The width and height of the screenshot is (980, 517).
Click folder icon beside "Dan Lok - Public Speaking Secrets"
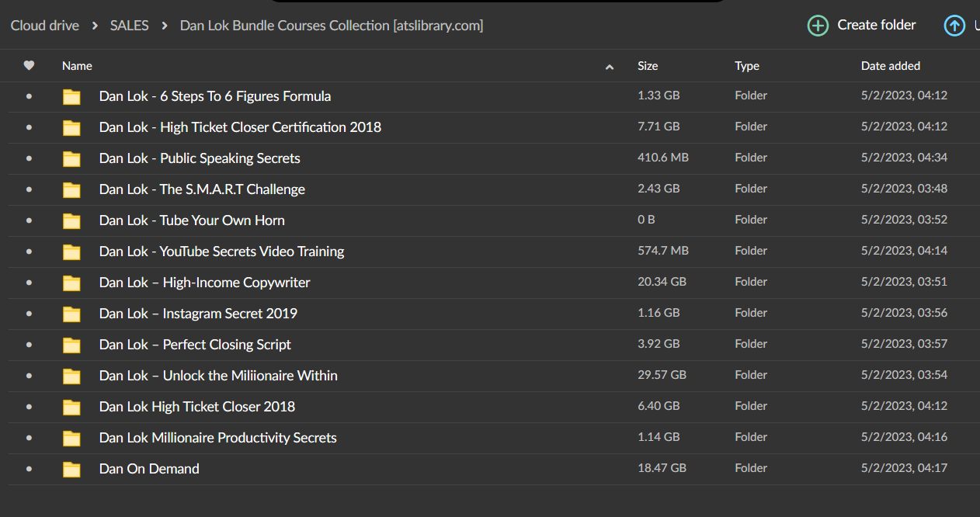(x=71, y=158)
